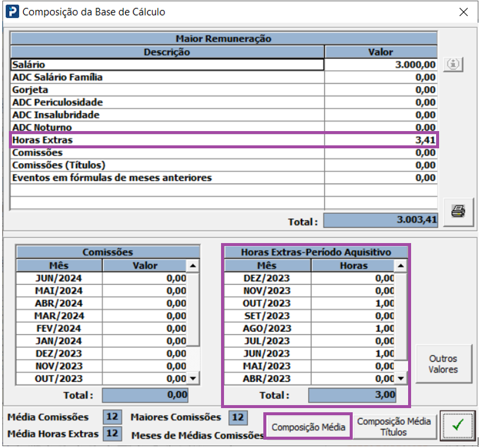Screen dimensions: 479x448
Task: Click the Comissões total 0,00
Action: click(145, 395)
